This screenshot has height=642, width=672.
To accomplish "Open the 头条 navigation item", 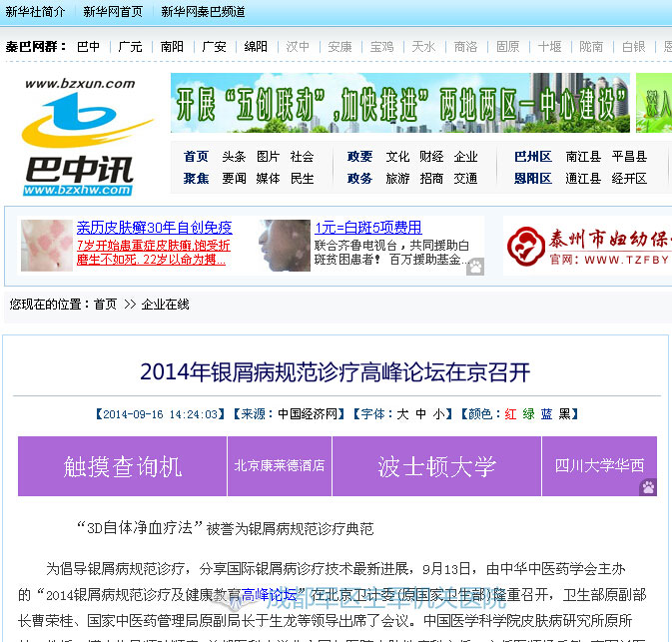I will pos(234,157).
